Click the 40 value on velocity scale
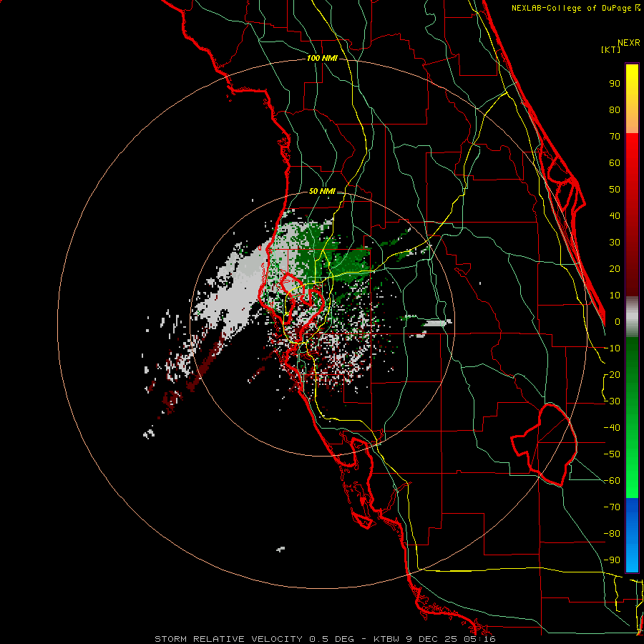Viewport: 644px width, 644px height. [615, 216]
